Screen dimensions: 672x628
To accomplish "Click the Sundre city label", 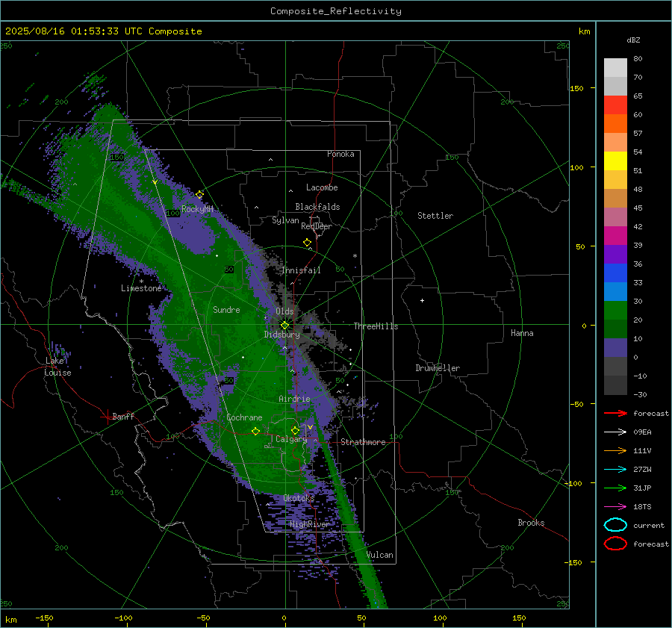I will pyautogui.click(x=226, y=309).
